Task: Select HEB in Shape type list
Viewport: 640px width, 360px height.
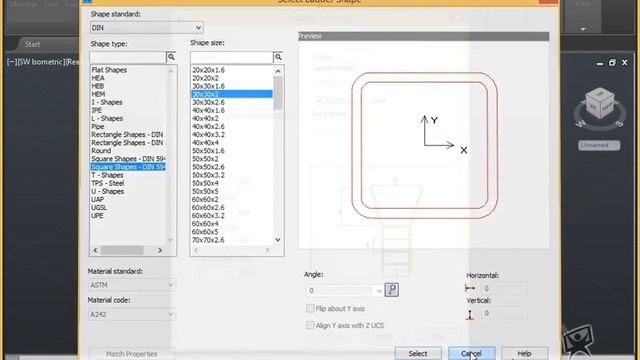Action: [98, 86]
